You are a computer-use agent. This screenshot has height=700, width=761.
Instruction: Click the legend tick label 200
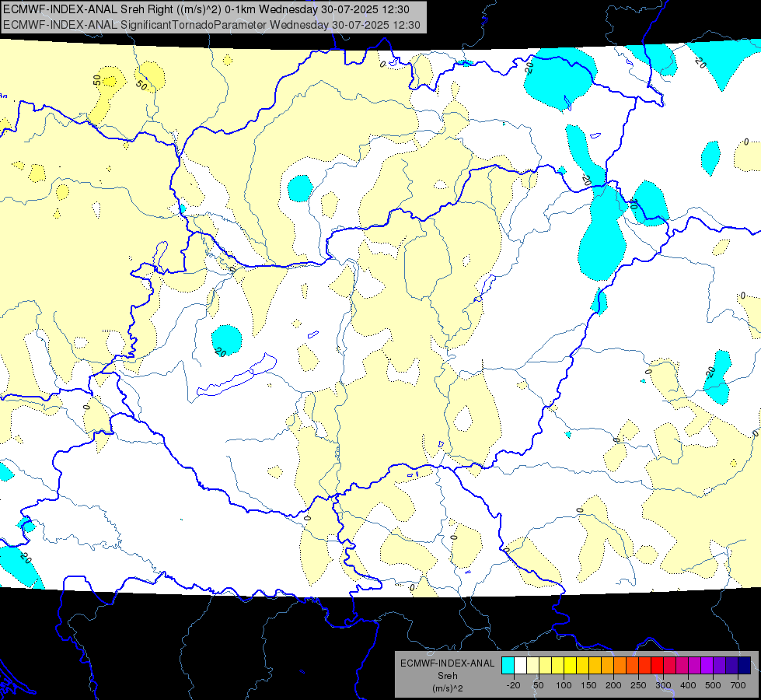pyautogui.click(x=613, y=685)
